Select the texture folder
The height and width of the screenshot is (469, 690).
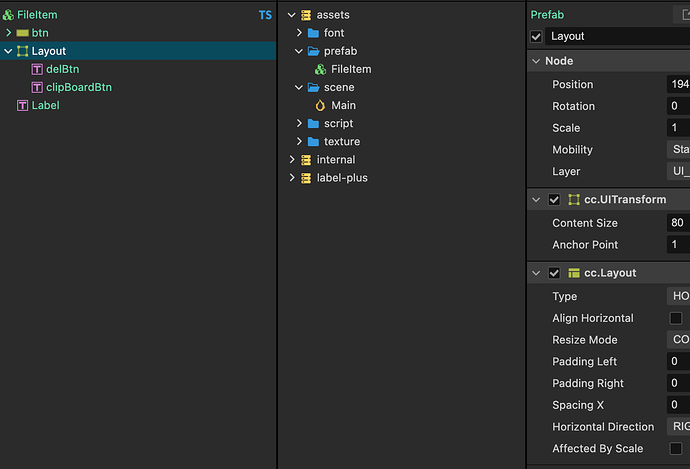click(342, 142)
